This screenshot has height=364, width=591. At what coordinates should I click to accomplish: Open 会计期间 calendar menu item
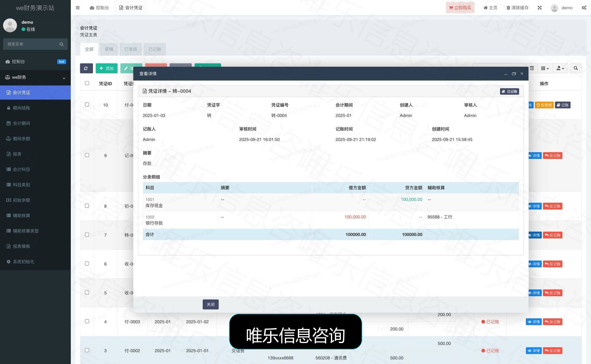coord(35,123)
